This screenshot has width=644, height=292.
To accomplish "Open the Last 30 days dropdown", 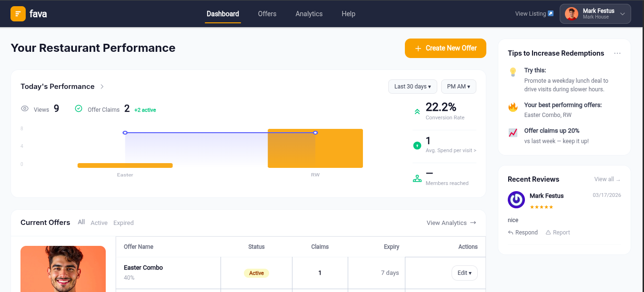I will point(413,87).
